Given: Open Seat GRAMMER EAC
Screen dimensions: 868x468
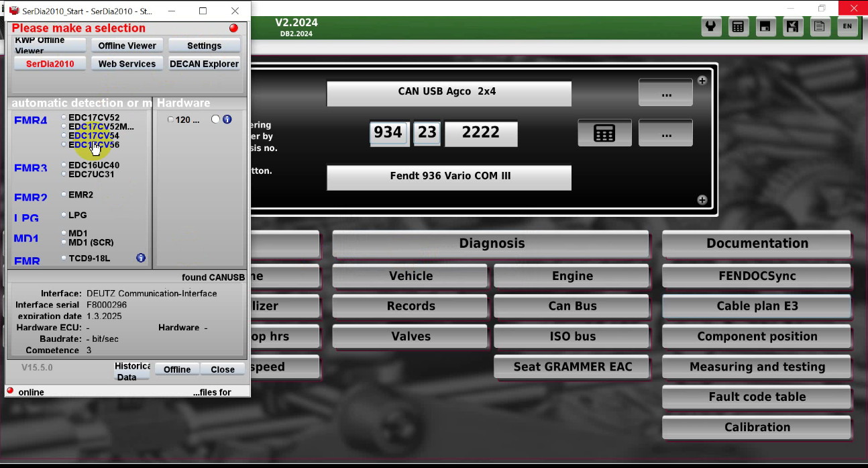Looking at the screenshot, I should (572, 367).
